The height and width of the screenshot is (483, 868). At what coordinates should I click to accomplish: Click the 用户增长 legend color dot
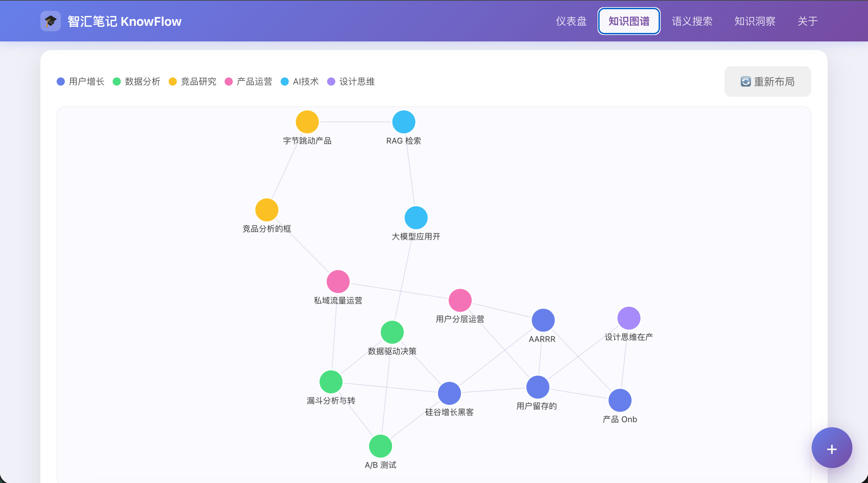point(61,82)
